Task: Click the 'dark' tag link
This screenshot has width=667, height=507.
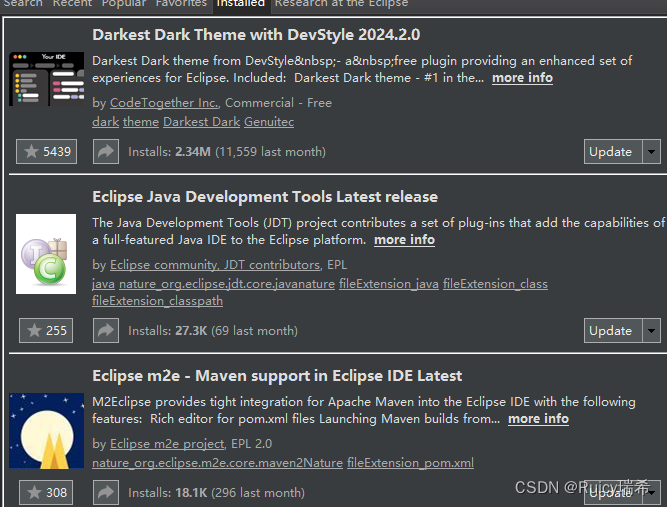Action: pyautogui.click(x=105, y=122)
